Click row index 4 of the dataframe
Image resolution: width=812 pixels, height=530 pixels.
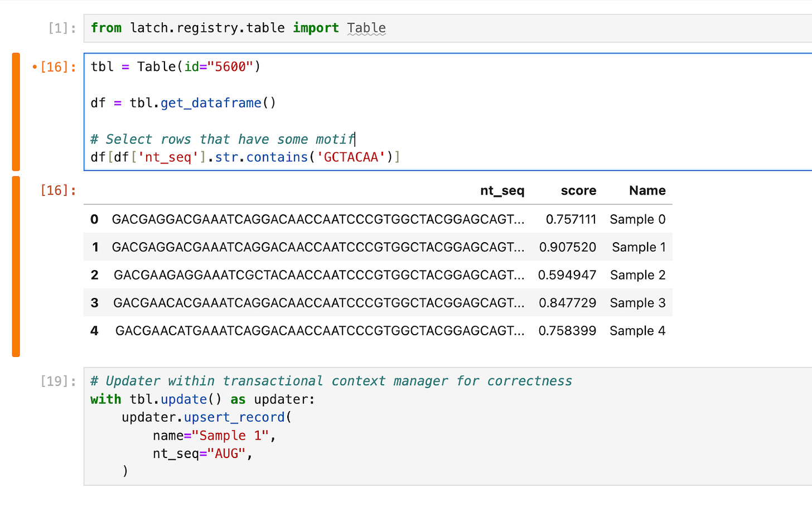pos(94,331)
